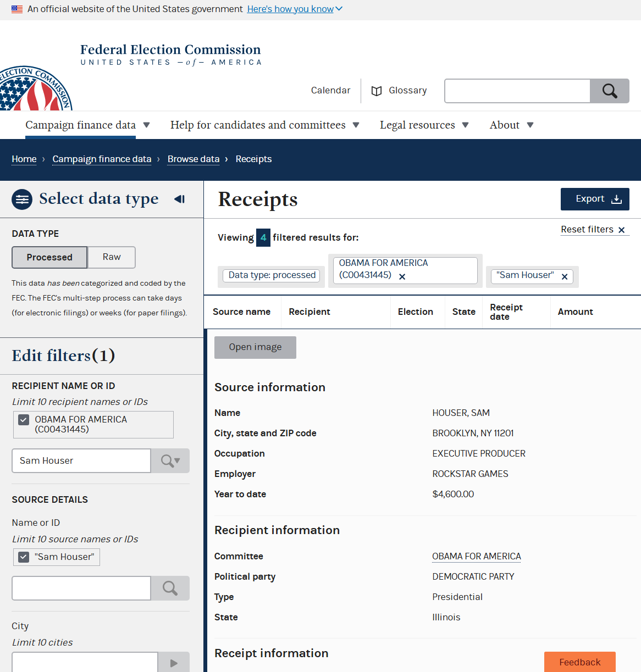Click the source name search magnifier

coord(170,588)
